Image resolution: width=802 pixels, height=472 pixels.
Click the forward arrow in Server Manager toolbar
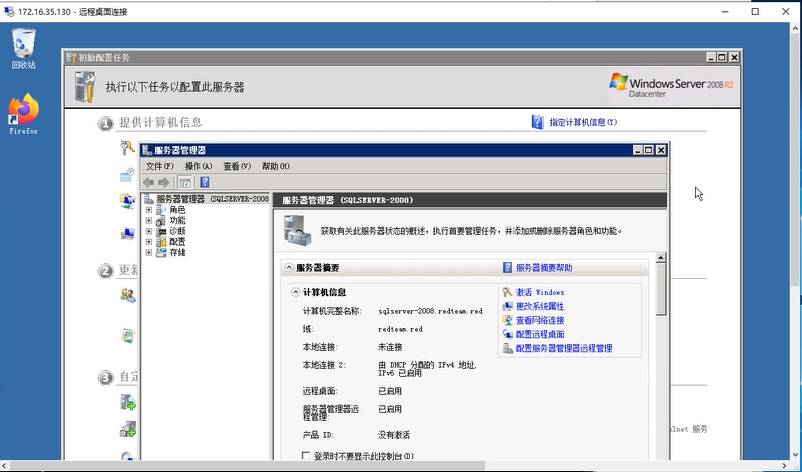(164, 182)
